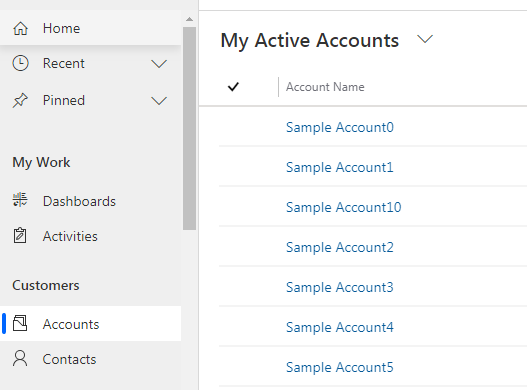Navigate to Dashboards

pos(90,201)
